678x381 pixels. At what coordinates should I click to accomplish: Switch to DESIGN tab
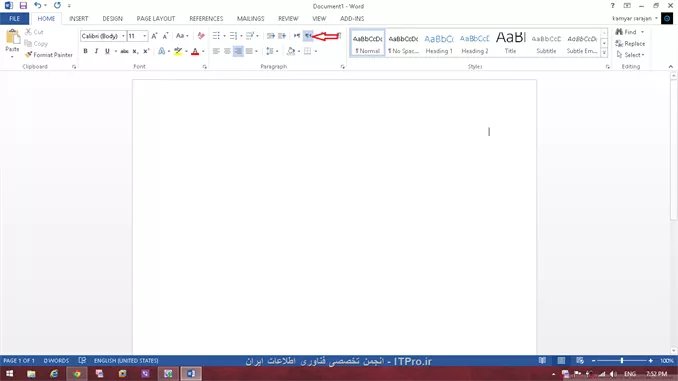[x=112, y=19]
